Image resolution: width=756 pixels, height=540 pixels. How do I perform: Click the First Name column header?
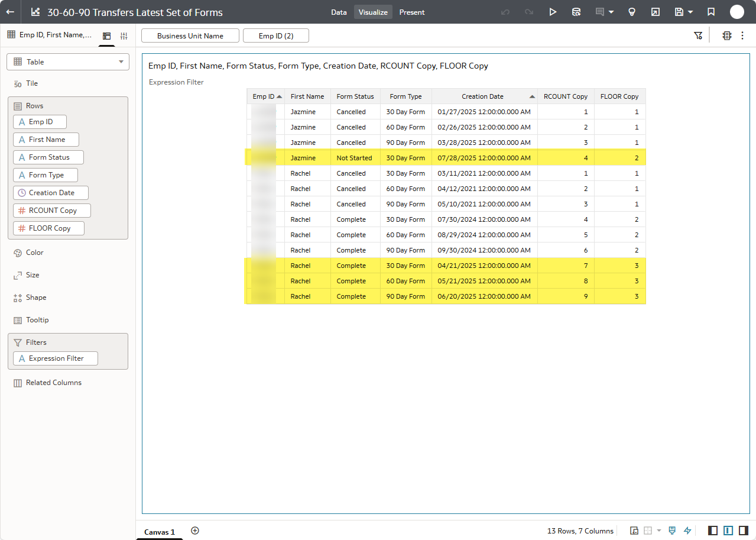pyautogui.click(x=307, y=96)
